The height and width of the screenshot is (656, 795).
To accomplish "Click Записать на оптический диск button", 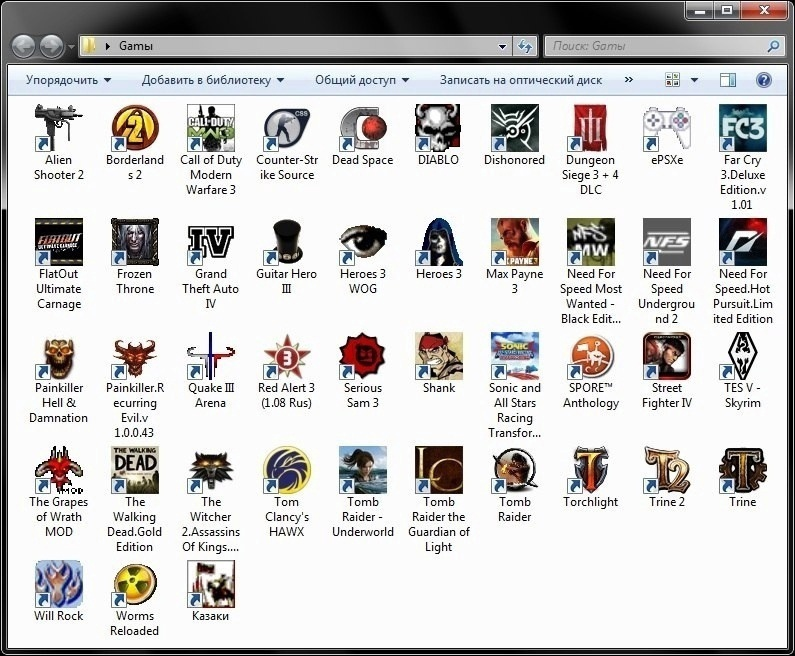I will [521, 80].
